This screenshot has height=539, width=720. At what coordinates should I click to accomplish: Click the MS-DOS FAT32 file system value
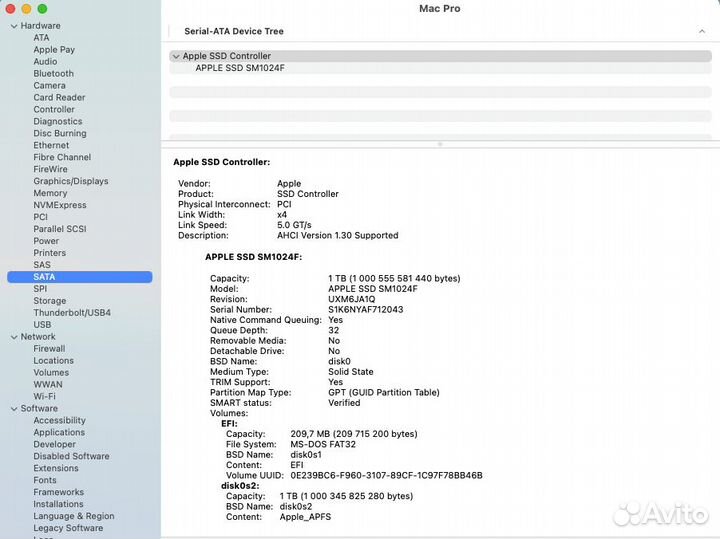(x=323, y=444)
